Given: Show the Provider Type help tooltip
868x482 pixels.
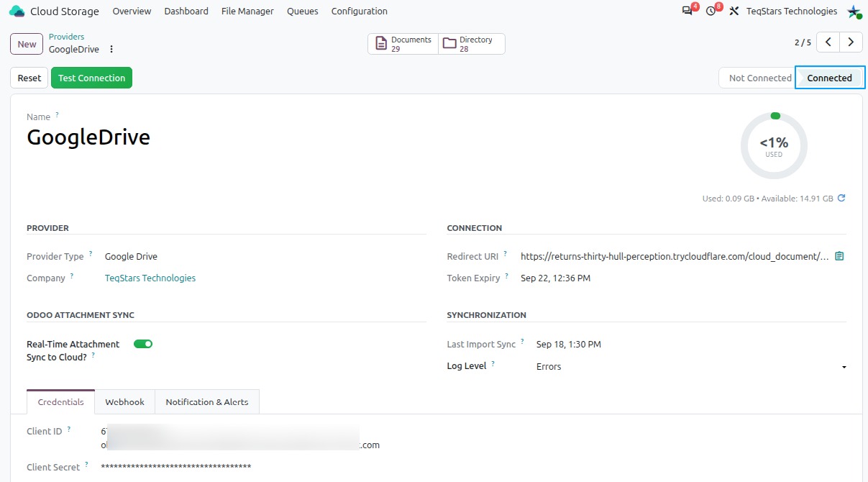Looking at the screenshot, I should 91,254.
